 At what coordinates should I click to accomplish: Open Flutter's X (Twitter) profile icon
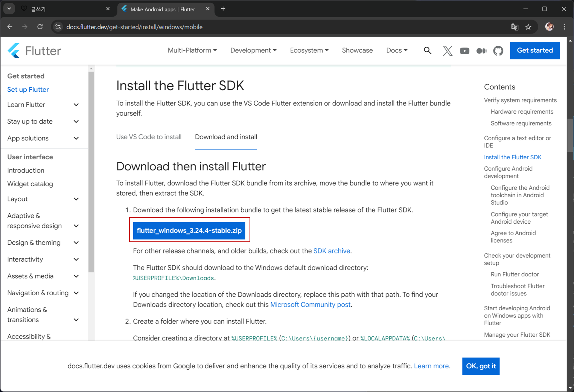click(x=447, y=51)
